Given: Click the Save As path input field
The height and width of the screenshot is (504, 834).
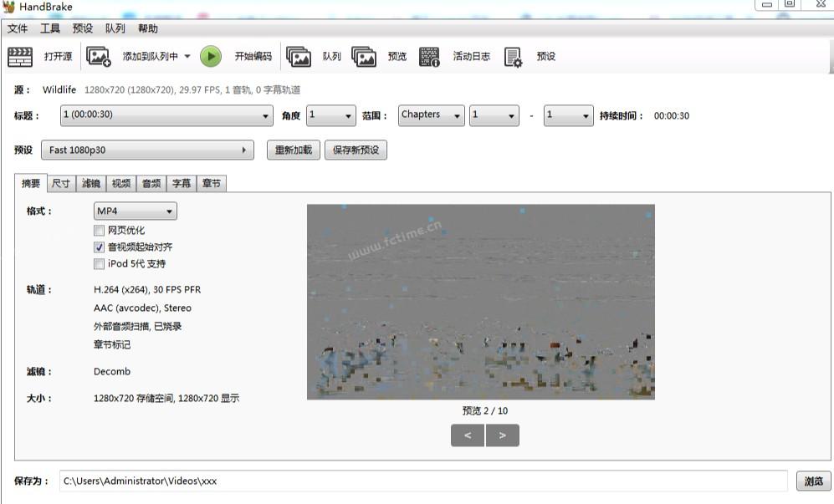Looking at the screenshot, I should (x=422, y=481).
